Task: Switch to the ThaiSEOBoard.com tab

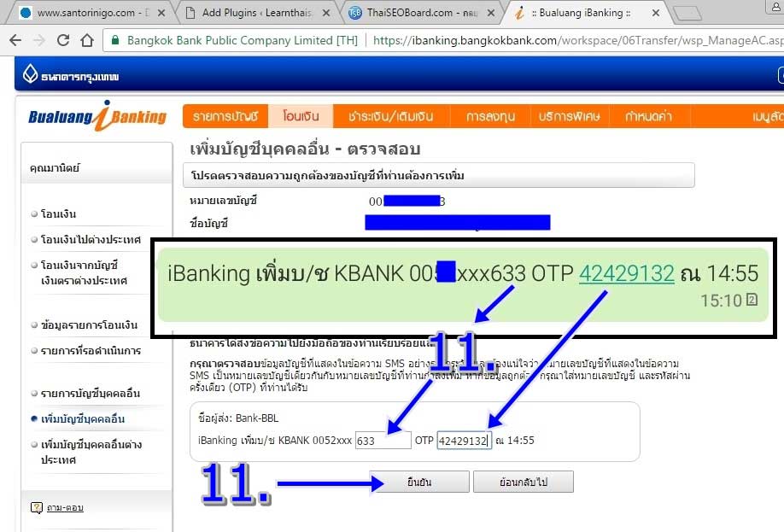Action: coord(422,13)
